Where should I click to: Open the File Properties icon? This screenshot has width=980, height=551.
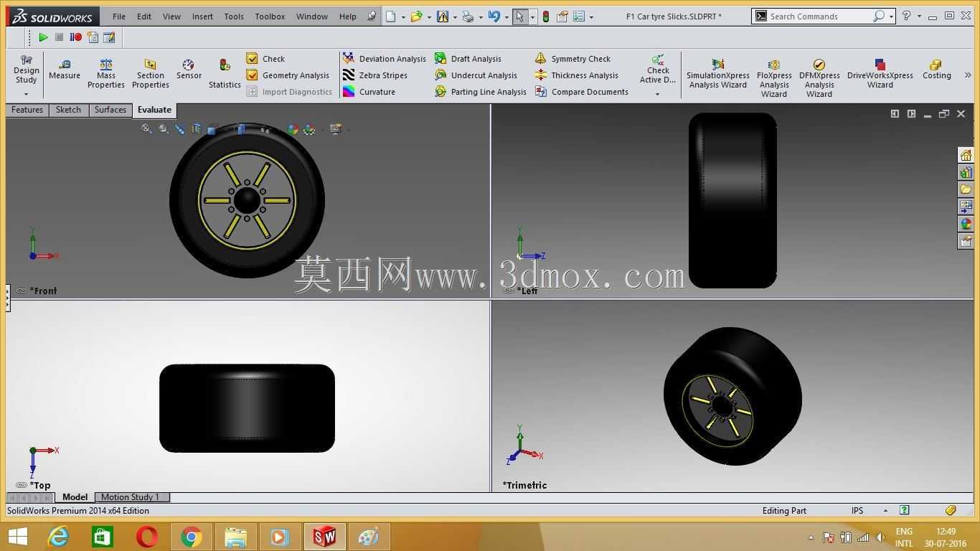point(562,17)
